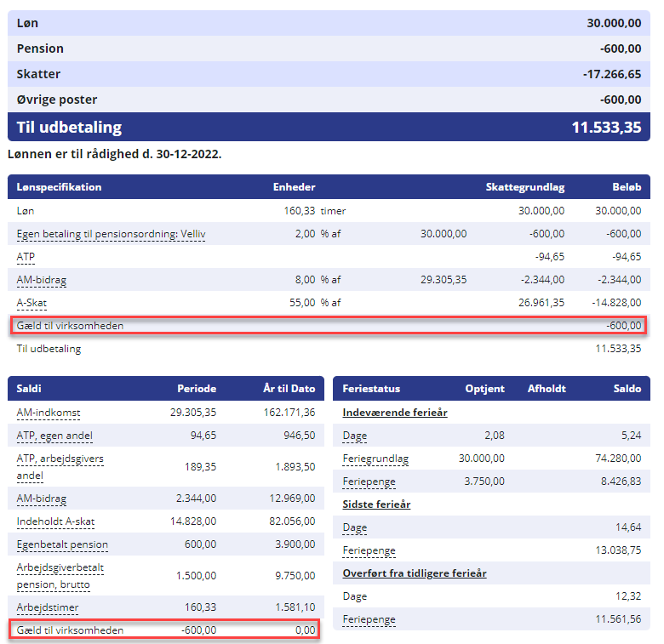
Task: Click 'Indeholdt A-skat' label
Action: (55, 521)
